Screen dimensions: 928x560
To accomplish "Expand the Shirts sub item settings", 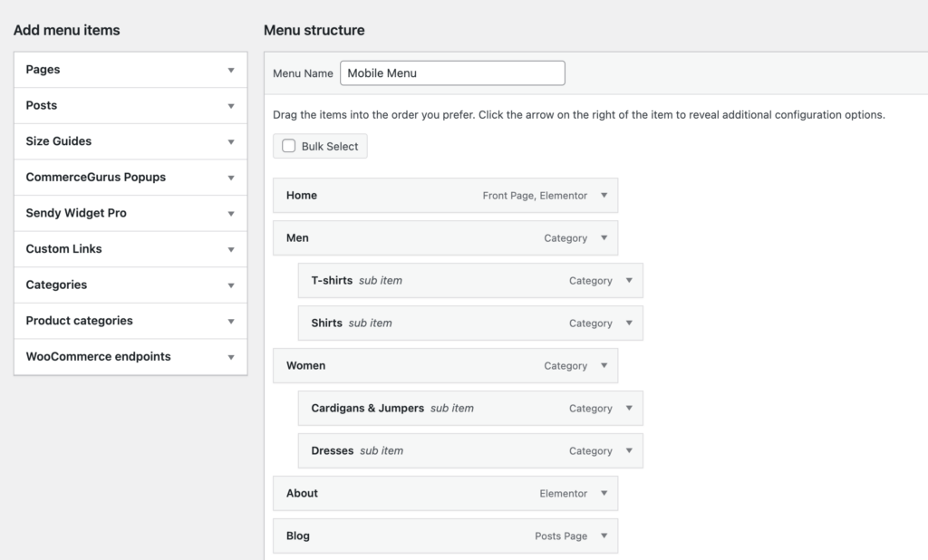I will [630, 323].
